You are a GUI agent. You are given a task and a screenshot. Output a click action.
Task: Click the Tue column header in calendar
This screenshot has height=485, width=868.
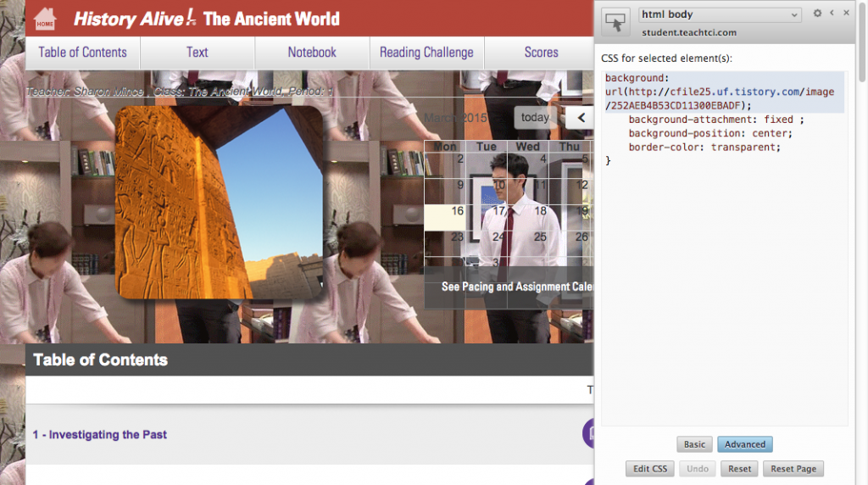pyautogui.click(x=487, y=146)
